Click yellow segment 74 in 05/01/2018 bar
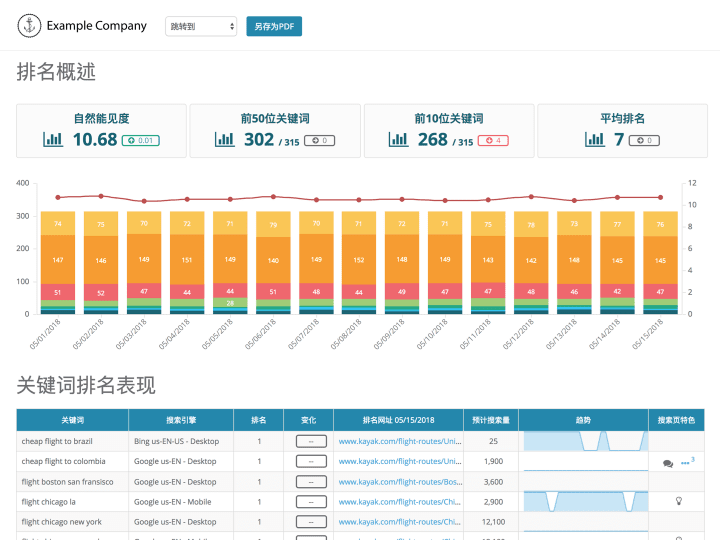This screenshot has height=540, width=720. tap(58, 224)
